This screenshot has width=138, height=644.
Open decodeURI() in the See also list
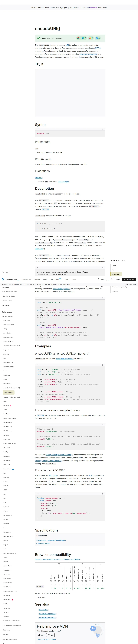click(44, 610)
